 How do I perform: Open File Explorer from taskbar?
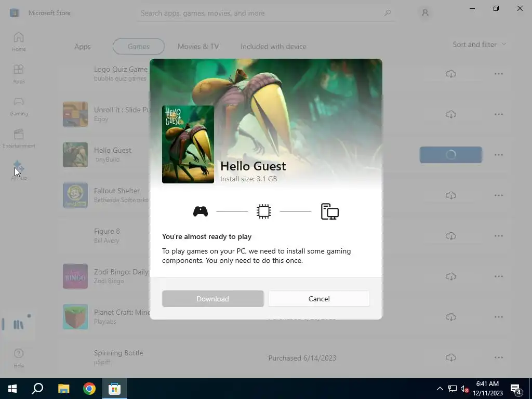[x=63, y=389]
